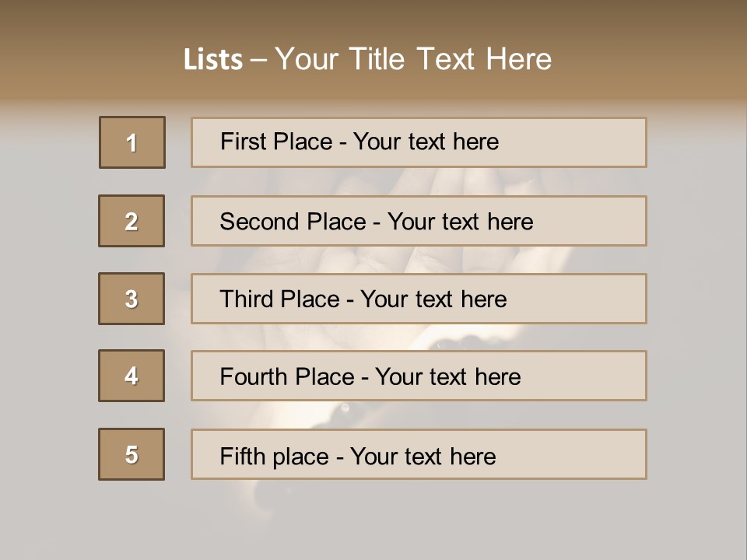Select the number 4 square
The image size is (747, 560).
point(132,376)
